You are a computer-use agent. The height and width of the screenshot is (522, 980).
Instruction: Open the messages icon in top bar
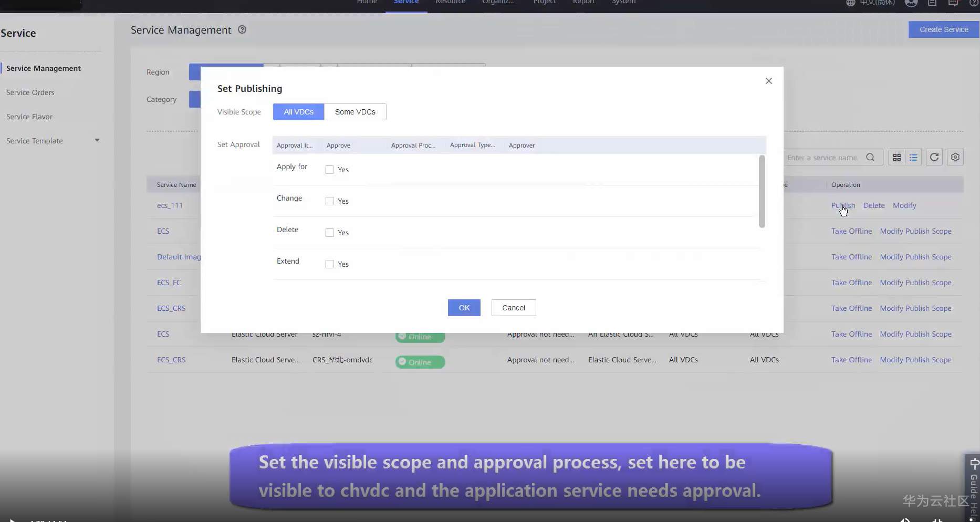click(x=953, y=3)
